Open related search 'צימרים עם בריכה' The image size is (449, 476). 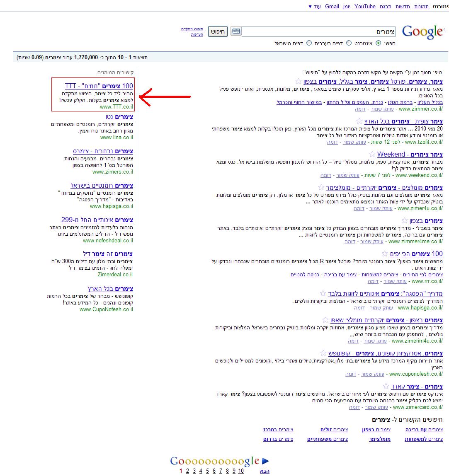pyautogui.click(x=424, y=430)
